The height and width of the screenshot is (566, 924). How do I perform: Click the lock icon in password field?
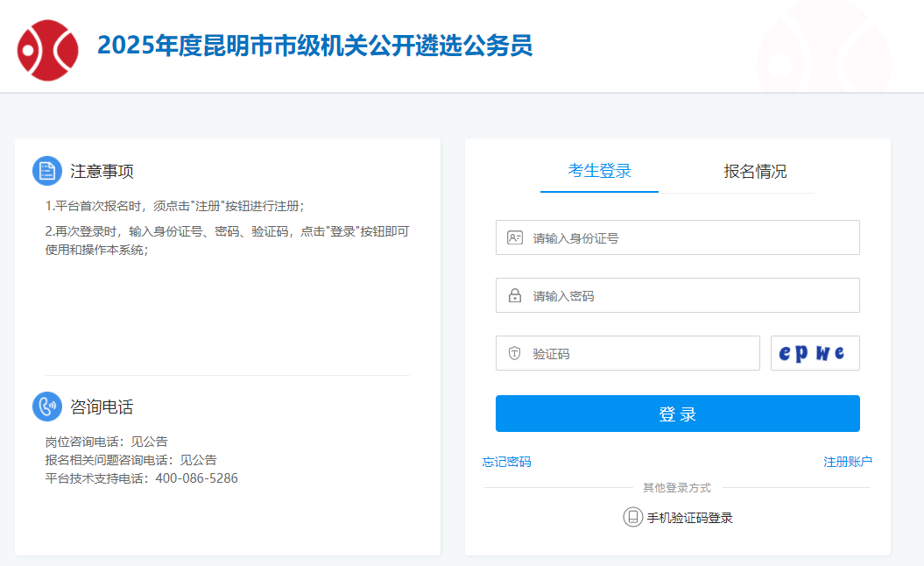pyautogui.click(x=515, y=296)
